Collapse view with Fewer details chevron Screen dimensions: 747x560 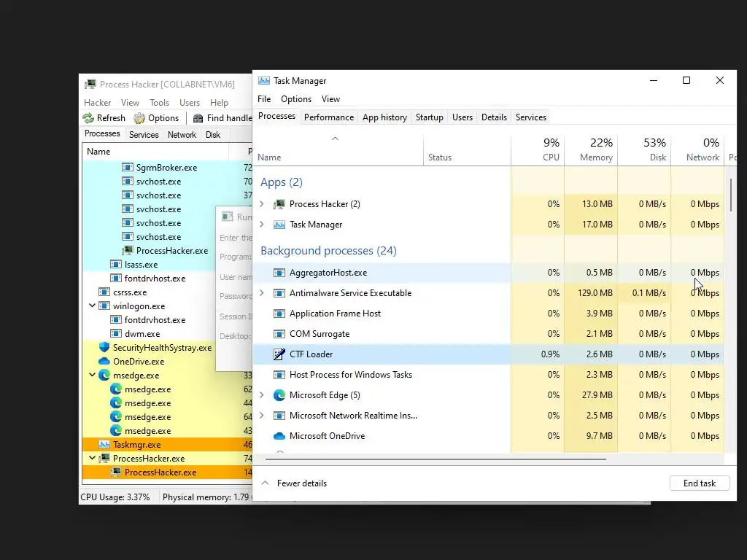coord(266,483)
